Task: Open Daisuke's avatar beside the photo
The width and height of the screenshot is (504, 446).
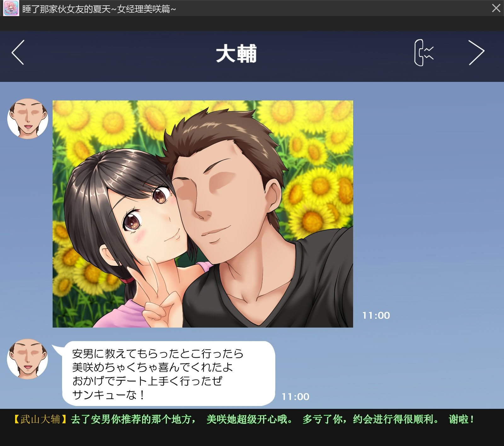Action: point(28,119)
